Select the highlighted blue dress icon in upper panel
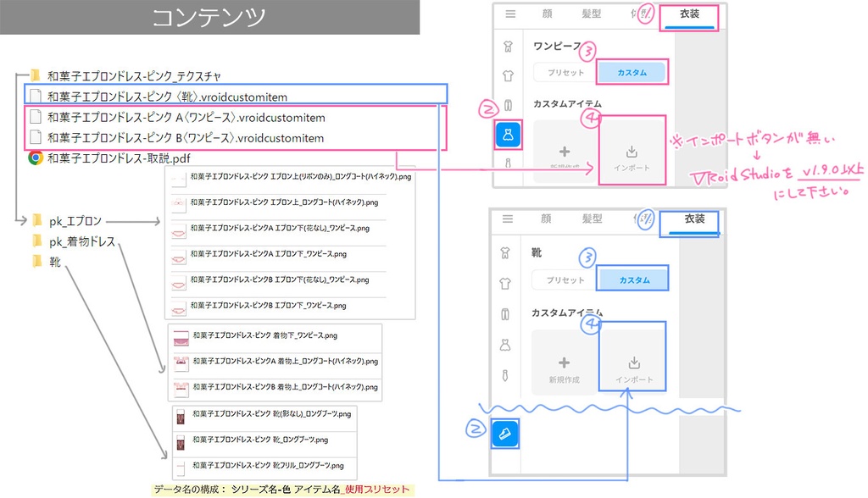The width and height of the screenshot is (868, 498). point(509,135)
